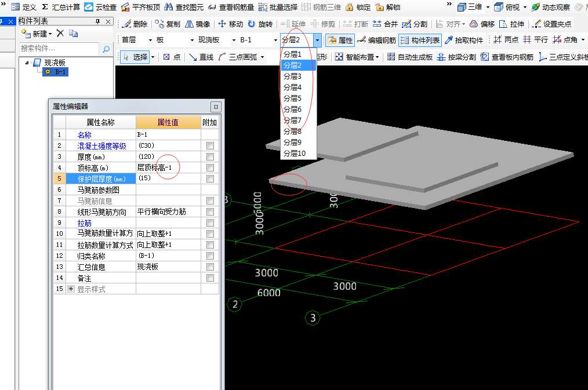Viewport: 588px width, 390px height.
Task: Select B-1 in the component tree
Action: (56, 72)
